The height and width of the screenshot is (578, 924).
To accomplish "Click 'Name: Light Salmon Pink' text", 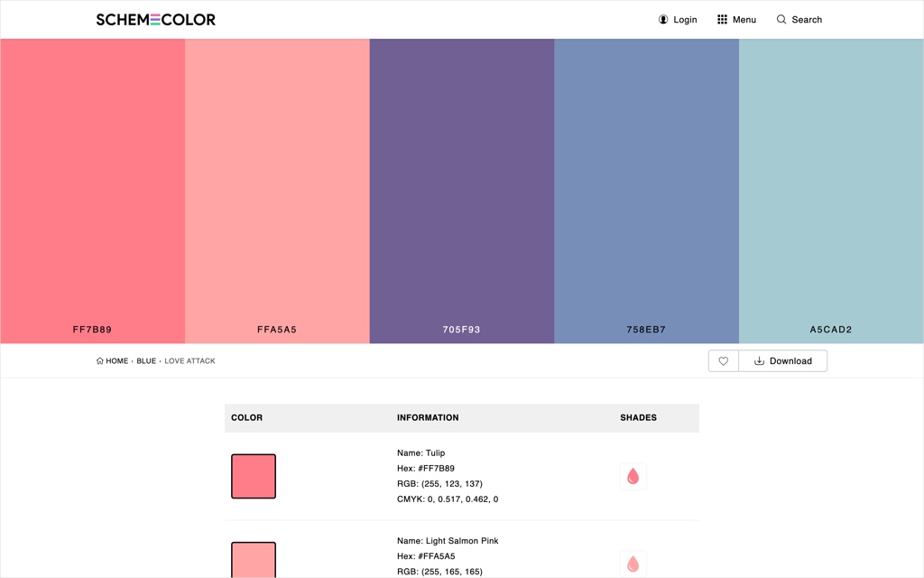I will coord(448,541).
